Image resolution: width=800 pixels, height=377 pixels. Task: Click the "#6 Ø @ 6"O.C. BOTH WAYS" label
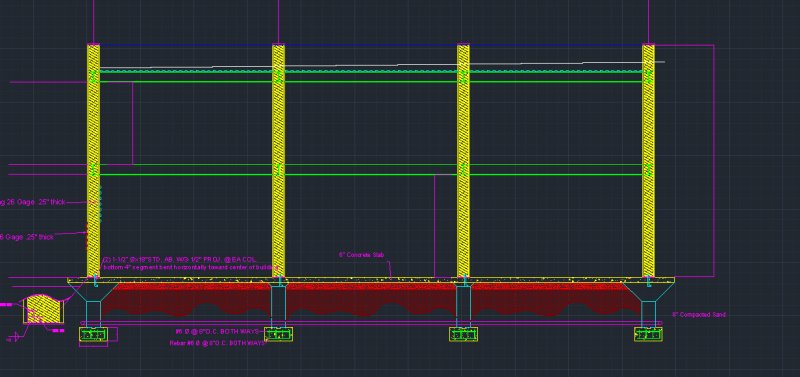tap(217, 332)
